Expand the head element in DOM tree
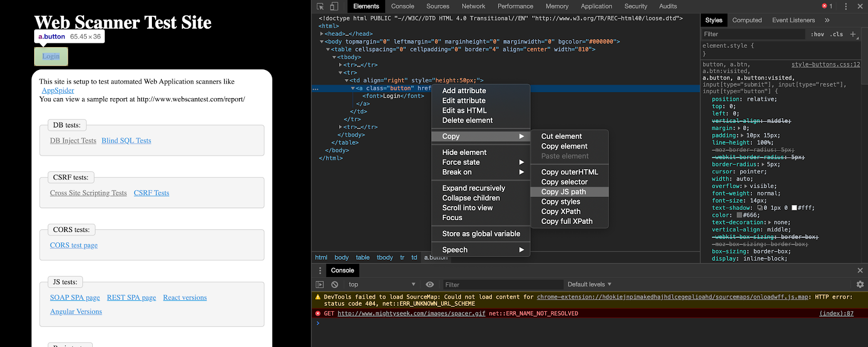Screen dimensions: 868x347 [322, 34]
